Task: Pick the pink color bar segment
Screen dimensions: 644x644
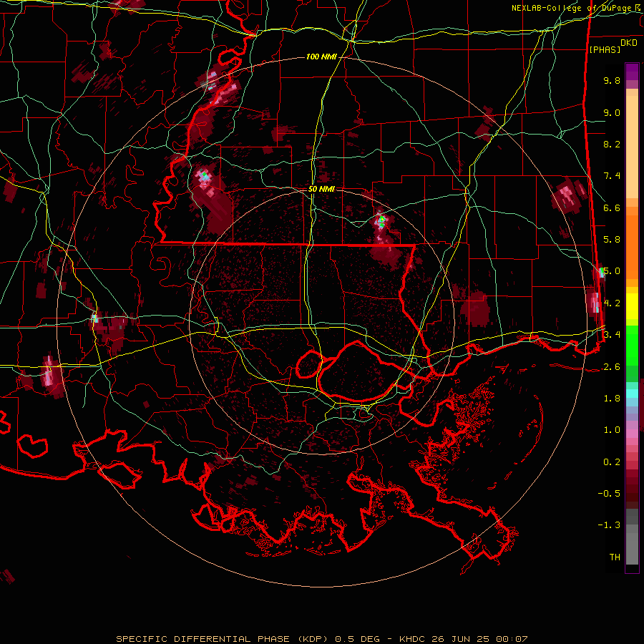Action: pyautogui.click(x=632, y=434)
